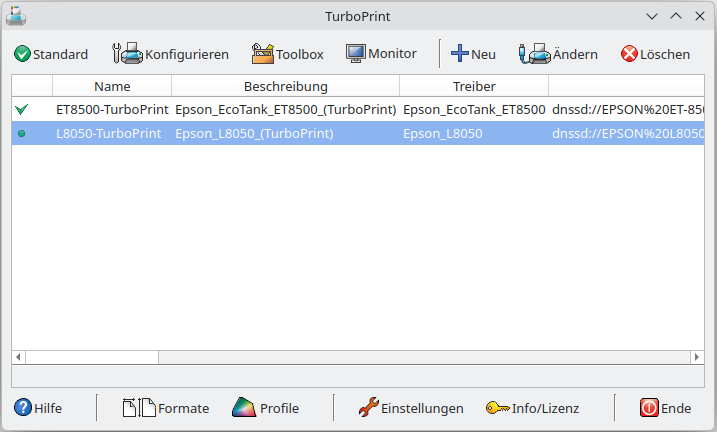Minimize the TurboPrint window
Screen dimensions: 717x432
click(x=652, y=16)
